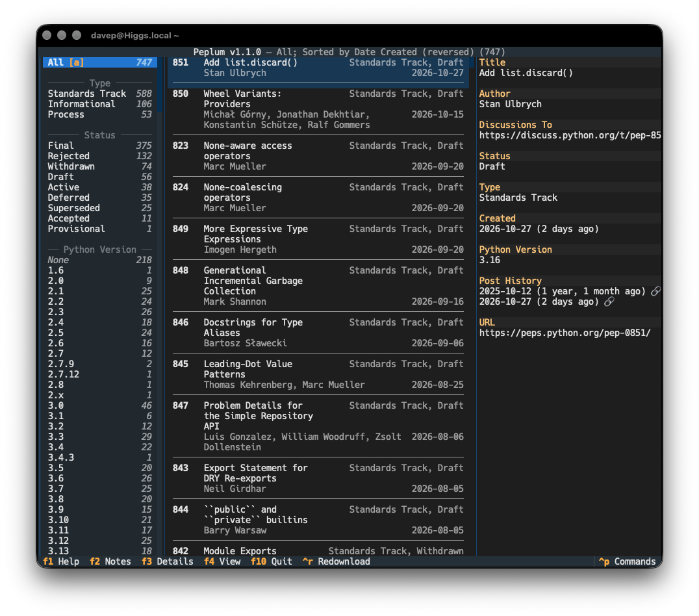Select PEP 842 Module Exports
This screenshot has width=699, height=616.
coord(318,551)
